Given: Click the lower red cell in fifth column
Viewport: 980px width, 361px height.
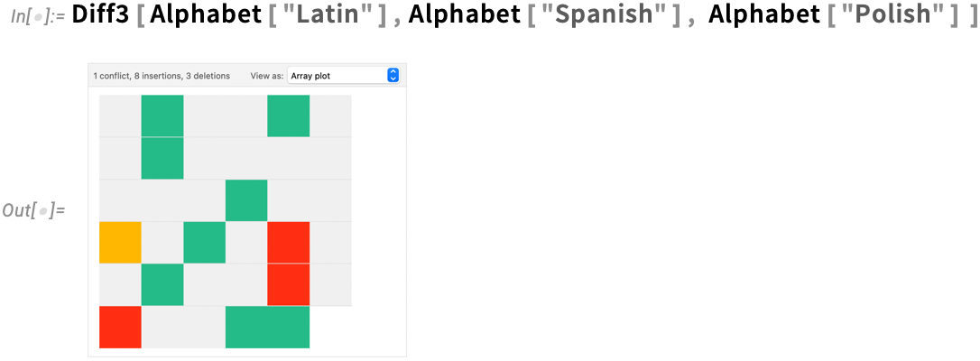Looking at the screenshot, I should (x=289, y=285).
